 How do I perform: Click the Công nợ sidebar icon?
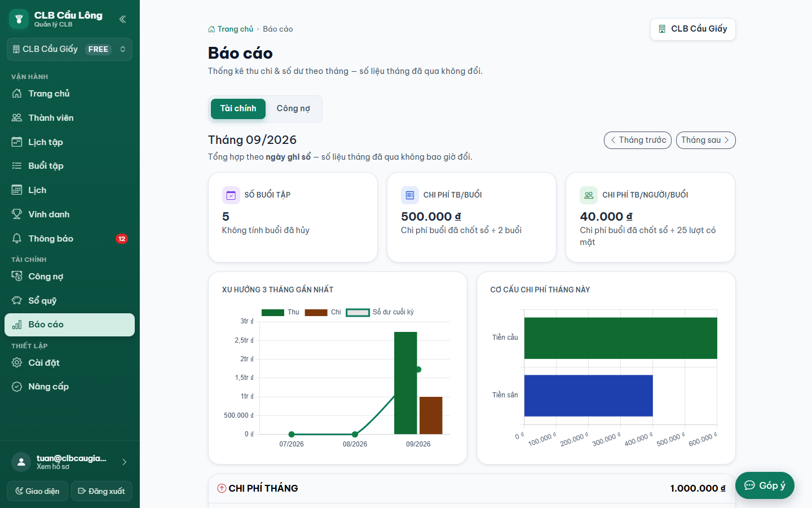(17, 277)
